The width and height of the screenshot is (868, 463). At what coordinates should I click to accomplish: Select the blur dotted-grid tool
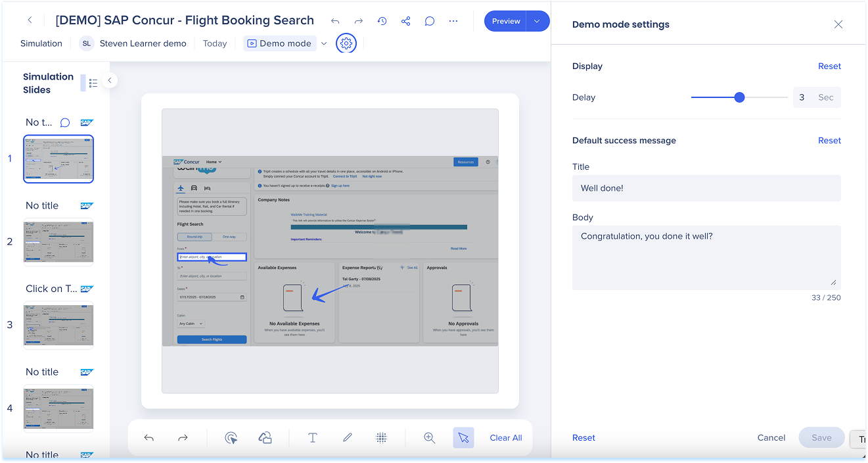coord(381,438)
